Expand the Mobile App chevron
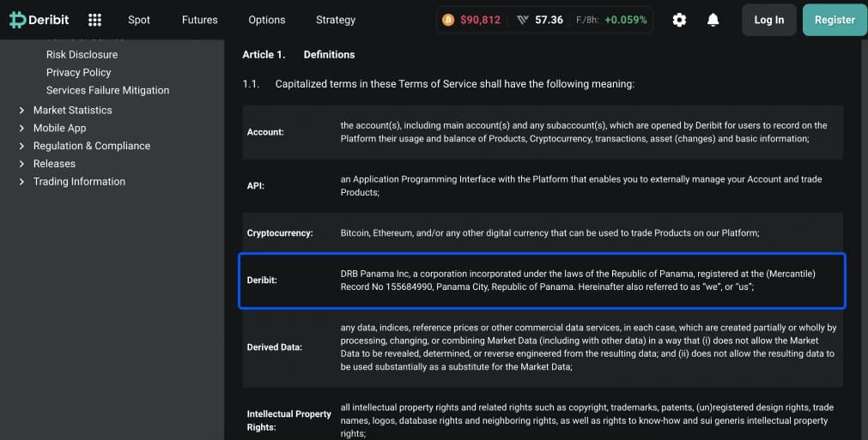 click(21, 128)
